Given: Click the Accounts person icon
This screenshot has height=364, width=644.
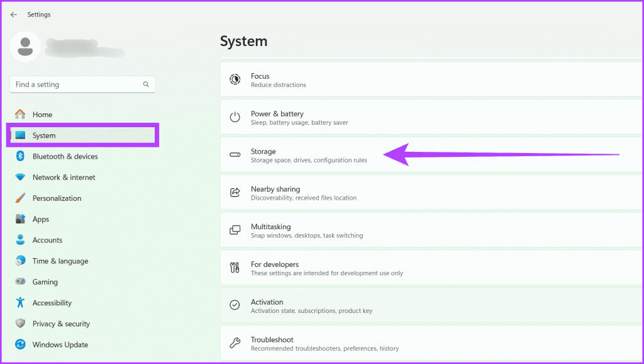Looking at the screenshot, I should [20, 240].
